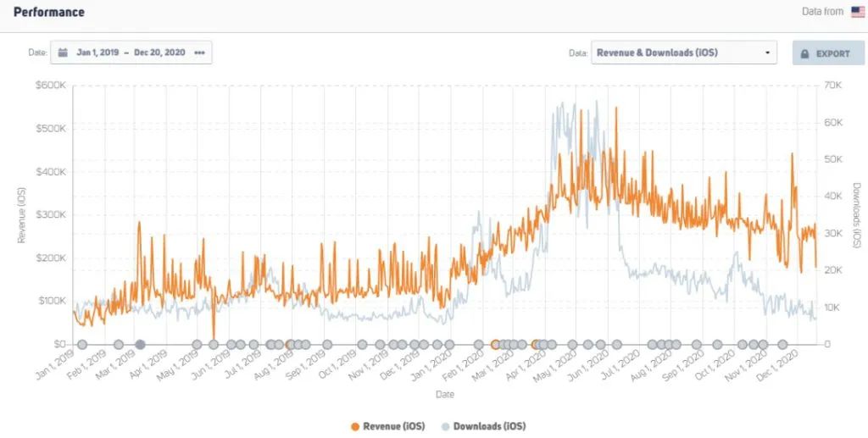This screenshot has width=868, height=438.
Task: Click the Data from label
Action: pos(822,12)
